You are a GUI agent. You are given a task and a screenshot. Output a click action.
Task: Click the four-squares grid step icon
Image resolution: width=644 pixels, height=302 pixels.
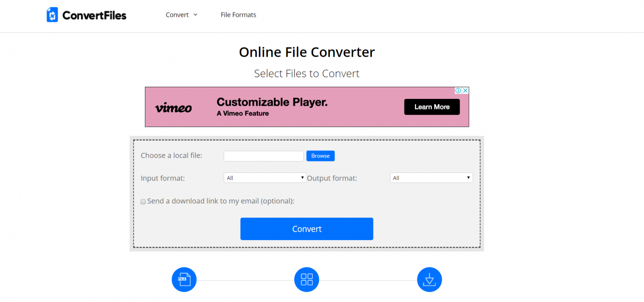point(307,279)
